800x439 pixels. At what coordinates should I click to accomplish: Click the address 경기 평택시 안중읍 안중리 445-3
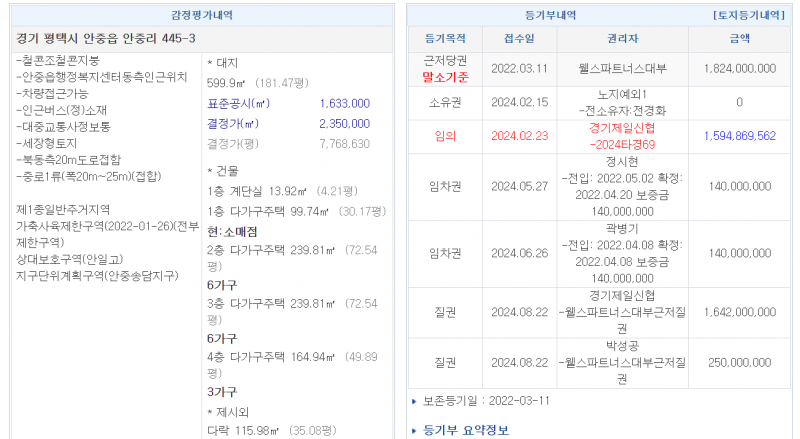(96, 39)
